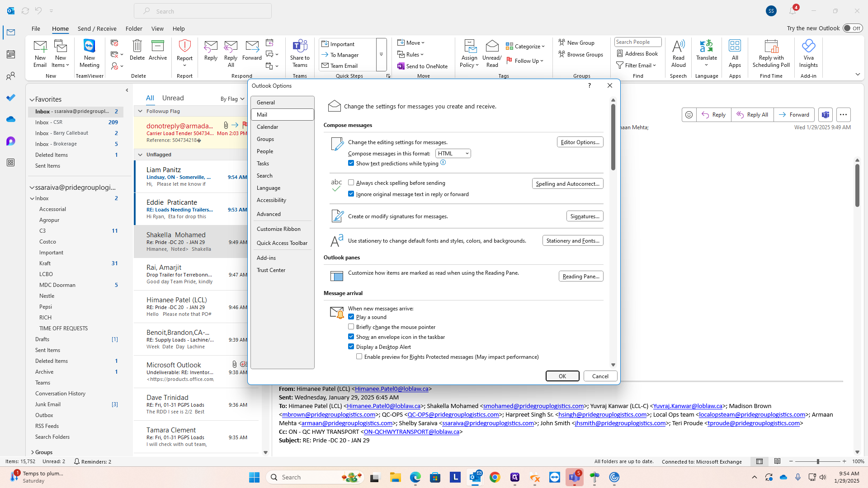This screenshot has width=868, height=488.
Task: Toggle Try the new Outlook switch
Action: point(853,28)
